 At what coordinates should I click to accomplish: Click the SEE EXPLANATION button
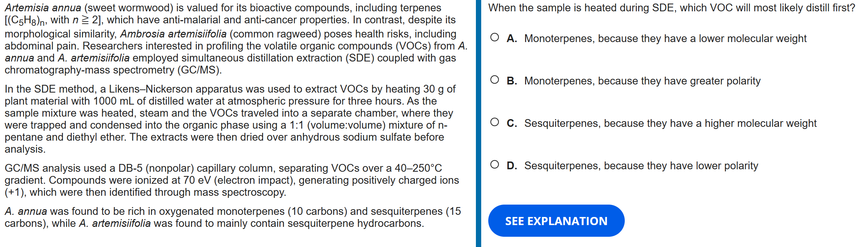(556, 221)
